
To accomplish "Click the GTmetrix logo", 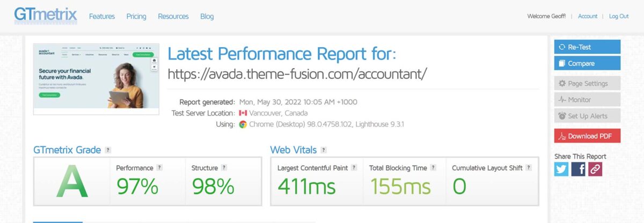I will 46,16.
